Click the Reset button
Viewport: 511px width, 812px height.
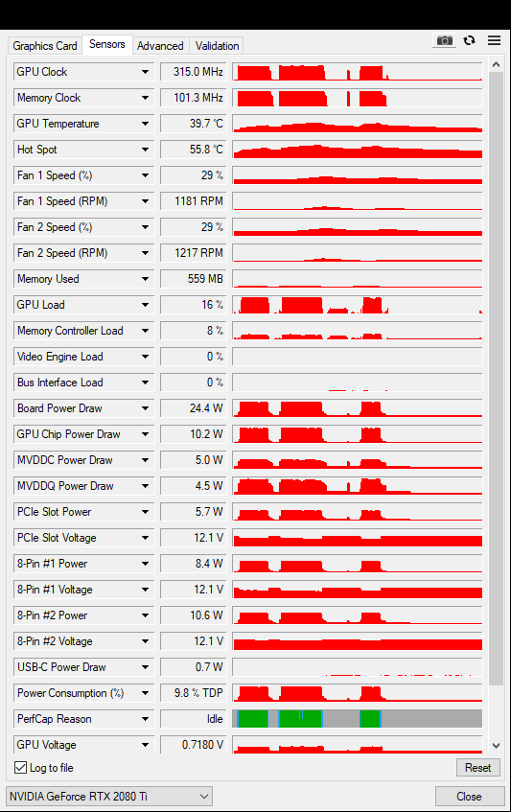click(x=477, y=768)
